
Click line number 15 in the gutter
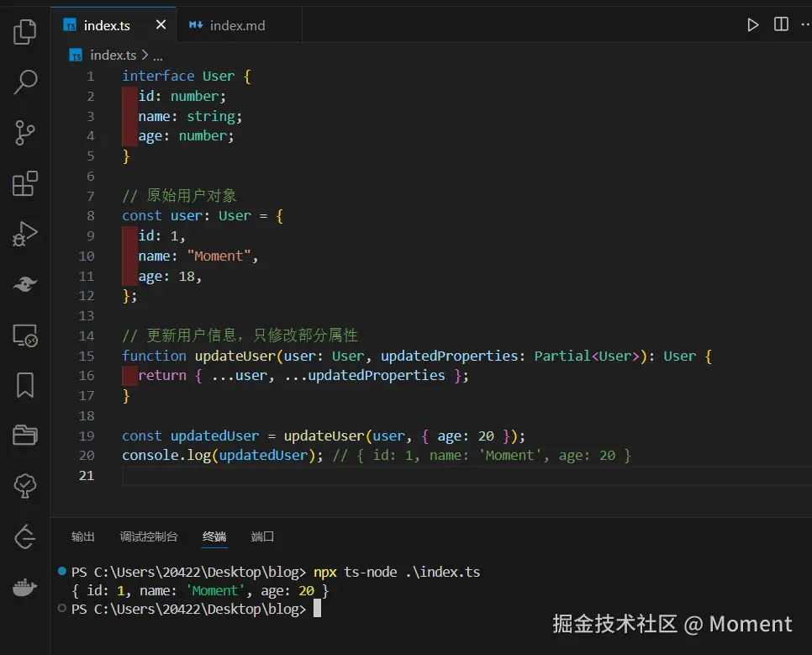coord(87,356)
